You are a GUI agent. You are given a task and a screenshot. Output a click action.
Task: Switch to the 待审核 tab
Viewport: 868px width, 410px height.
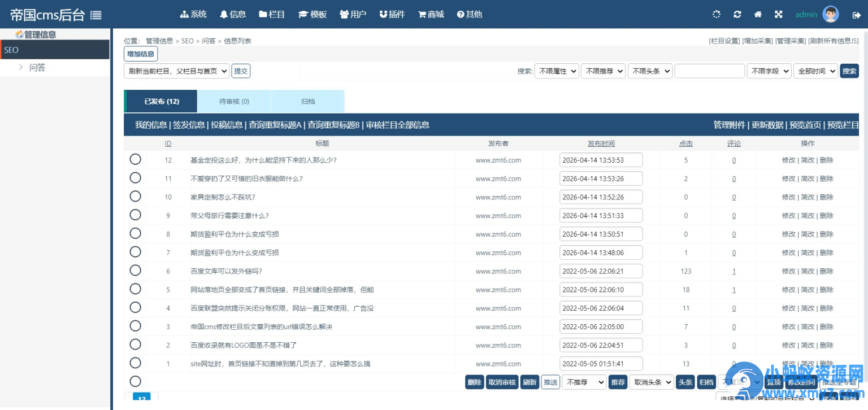click(x=233, y=102)
